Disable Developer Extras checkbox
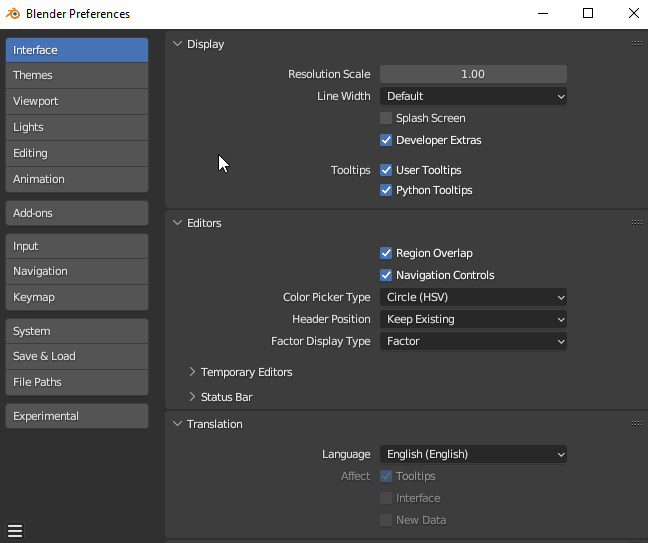648x543 pixels. 386,140
